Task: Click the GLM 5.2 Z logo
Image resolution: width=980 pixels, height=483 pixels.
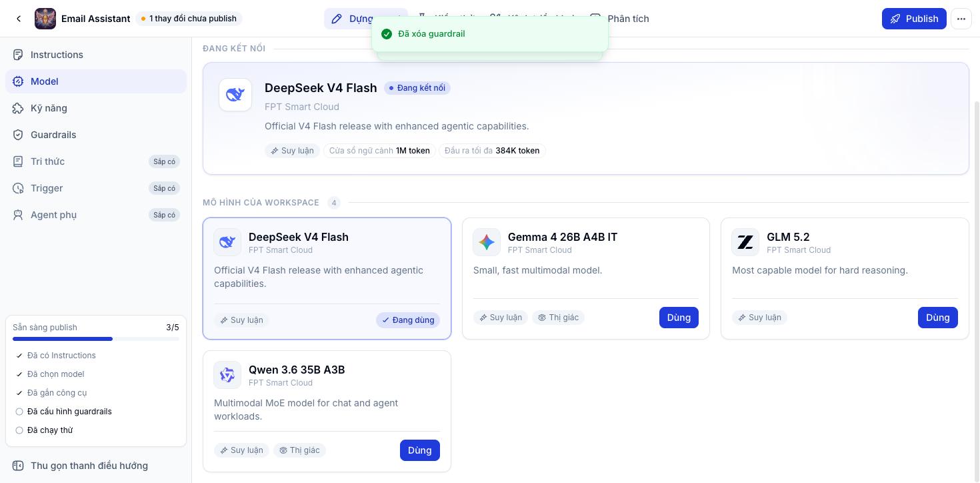Action: coord(745,242)
